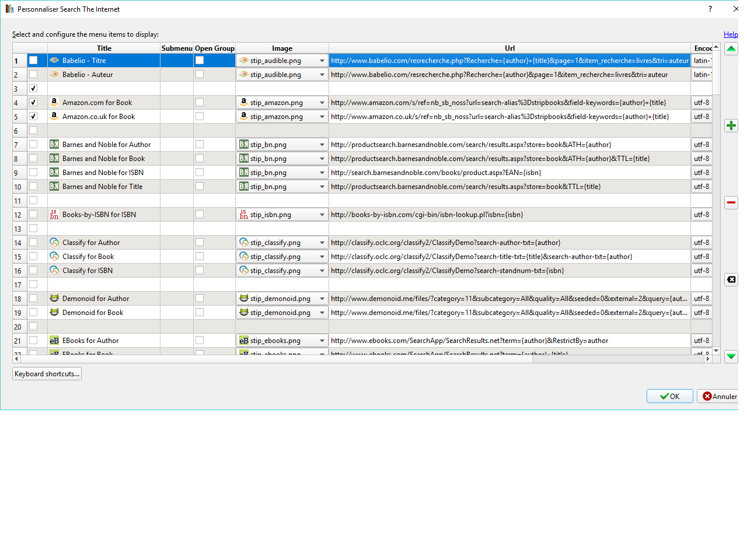Viewport: 747px width, 560px height.
Task: Open the stip_bn.png dropdown for Barnes and Noble for ISBN
Action: point(282,172)
